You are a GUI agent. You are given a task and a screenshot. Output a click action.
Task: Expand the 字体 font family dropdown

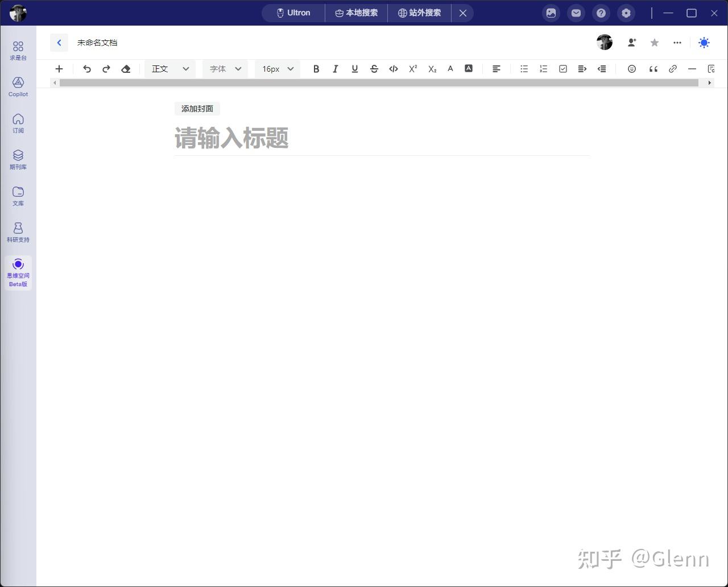pyautogui.click(x=225, y=68)
